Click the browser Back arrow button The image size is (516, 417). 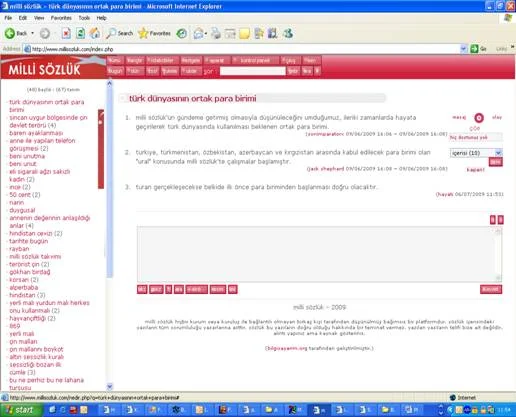pyautogui.click(x=10, y=33)
